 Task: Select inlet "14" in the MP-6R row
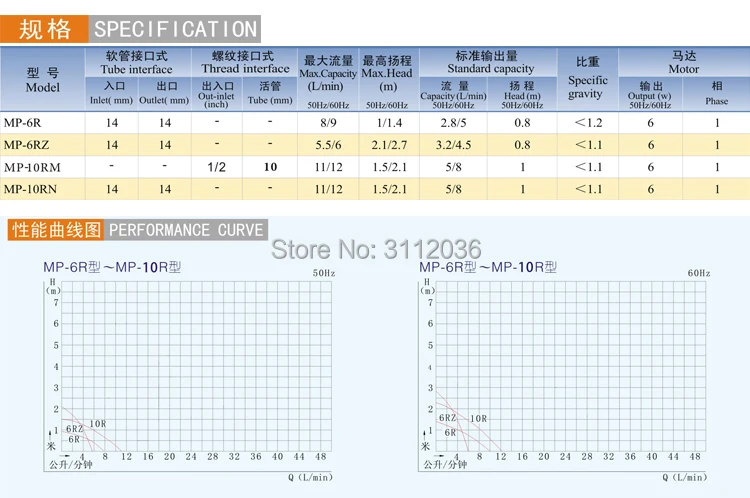pos(112,123)
